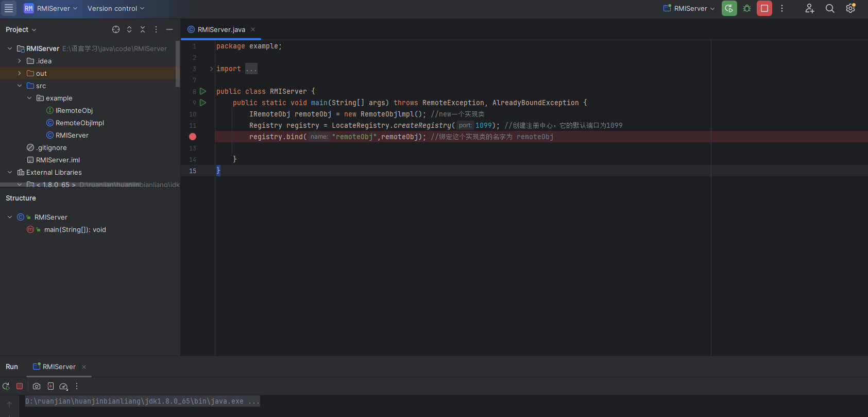
Task: Click the Structure panel header
Action: click(x=21, y=198)
